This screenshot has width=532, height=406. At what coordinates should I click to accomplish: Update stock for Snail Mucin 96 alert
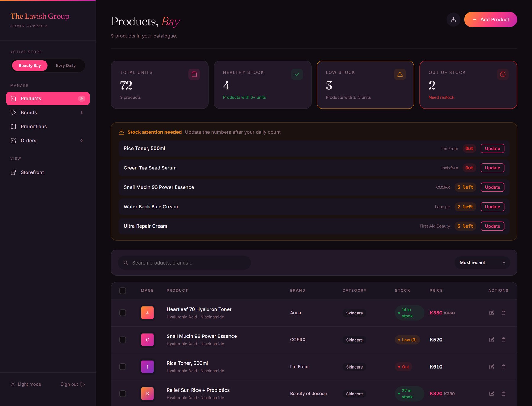click(x=492, y=187)
